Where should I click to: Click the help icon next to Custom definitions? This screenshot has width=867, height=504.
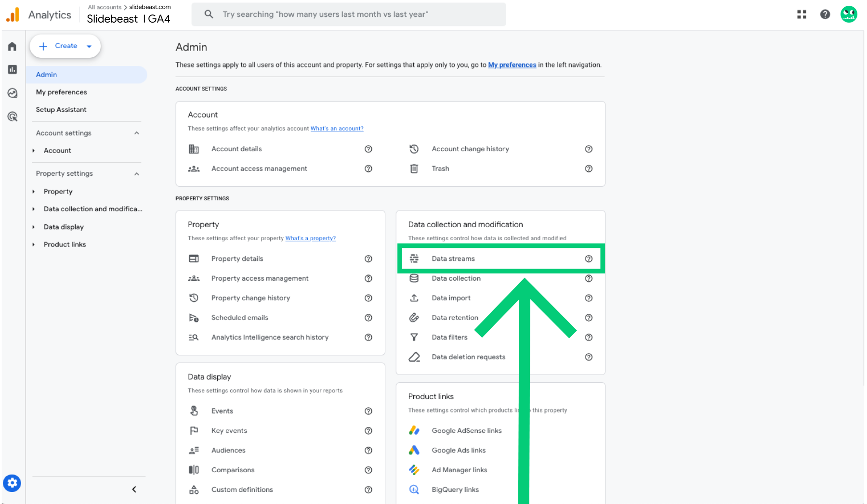coord(368,490)
